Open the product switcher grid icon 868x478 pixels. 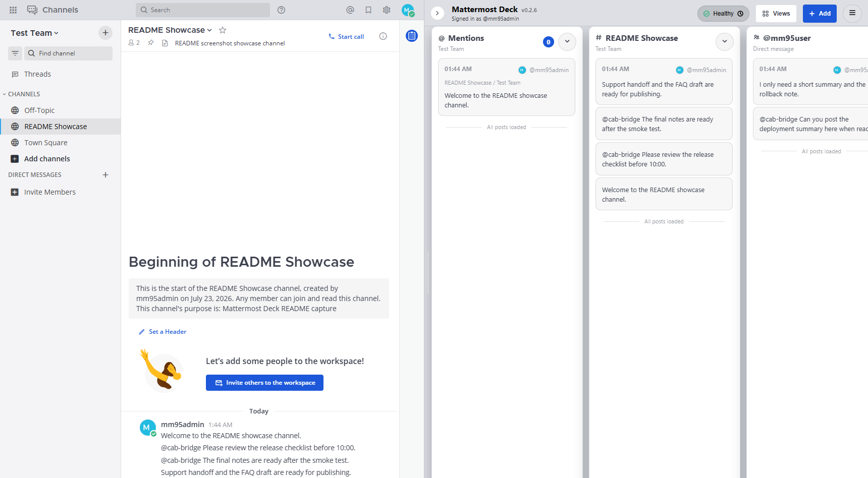coord(13,10)
